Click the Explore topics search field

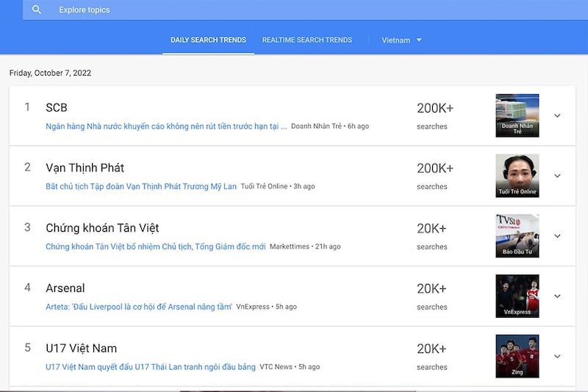305,10
